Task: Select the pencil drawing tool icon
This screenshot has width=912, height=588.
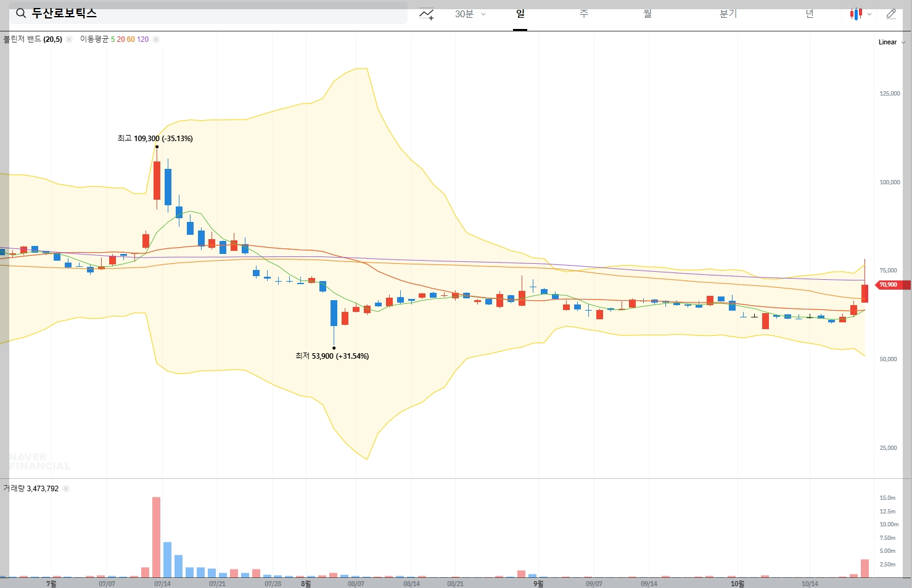Action: pos(891,14)
